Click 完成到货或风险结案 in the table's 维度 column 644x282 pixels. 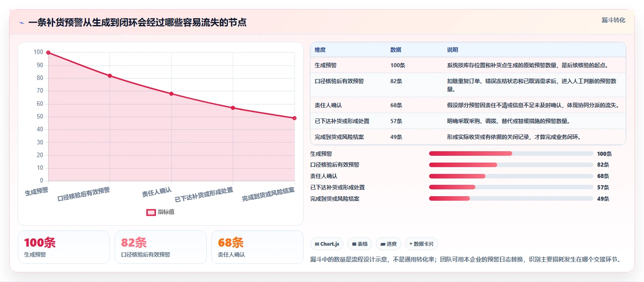[339, 137]
